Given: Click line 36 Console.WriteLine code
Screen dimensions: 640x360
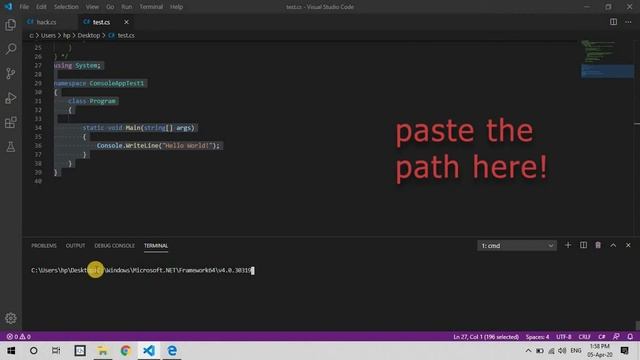Looking at the screenshot, I should click(x=158, y=146).
